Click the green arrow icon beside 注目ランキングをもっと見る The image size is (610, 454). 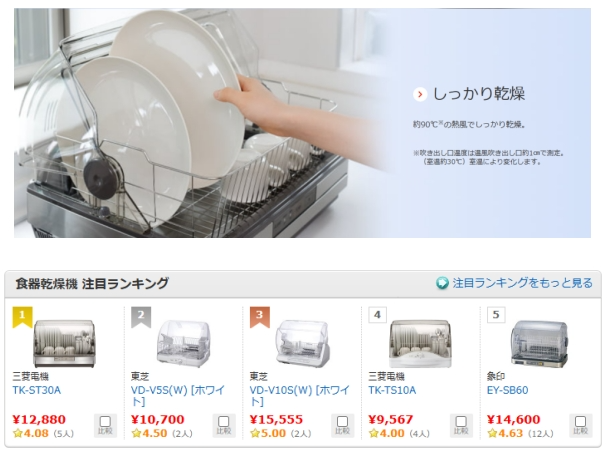click(442, 283)
